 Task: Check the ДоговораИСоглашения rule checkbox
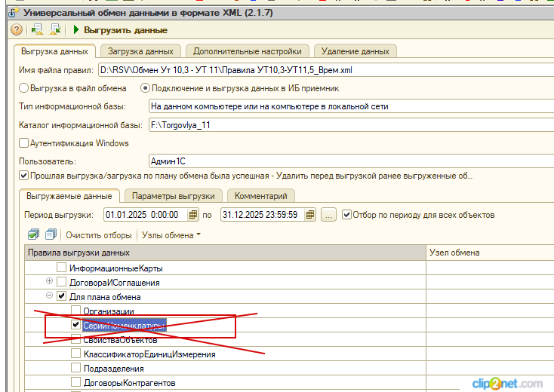[x=61, y=282]
